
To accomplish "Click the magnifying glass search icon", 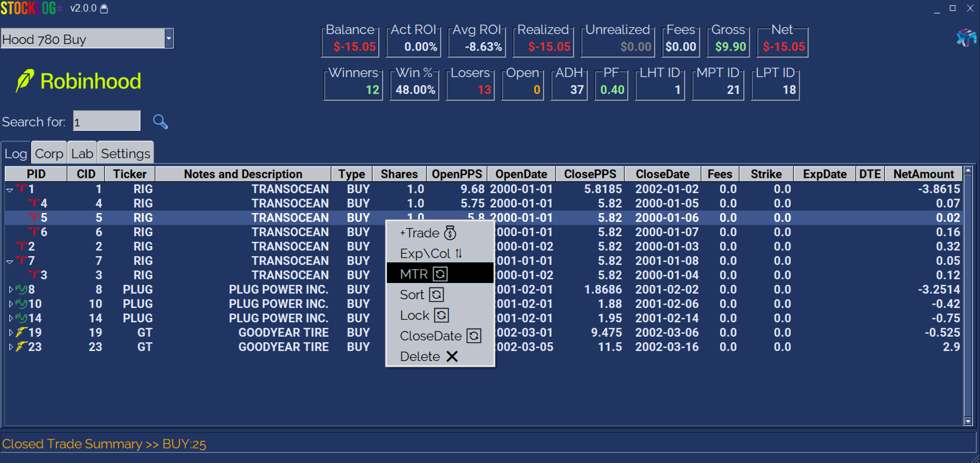I will coord(160,122).
